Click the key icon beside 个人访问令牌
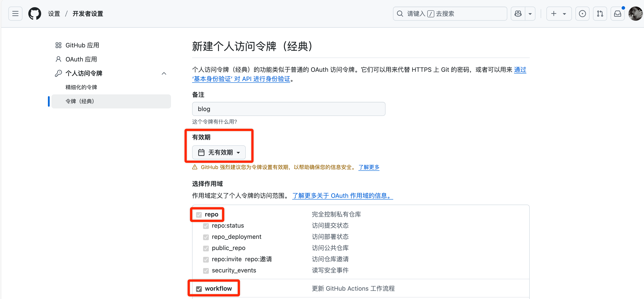Image resolution: width=644 pixels, height=299 pixels. [58, 73]
